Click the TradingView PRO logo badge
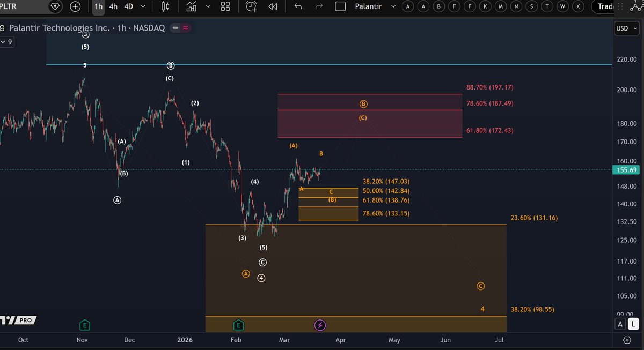The height and width of the screenshot is (350, 644). point(19,320)
